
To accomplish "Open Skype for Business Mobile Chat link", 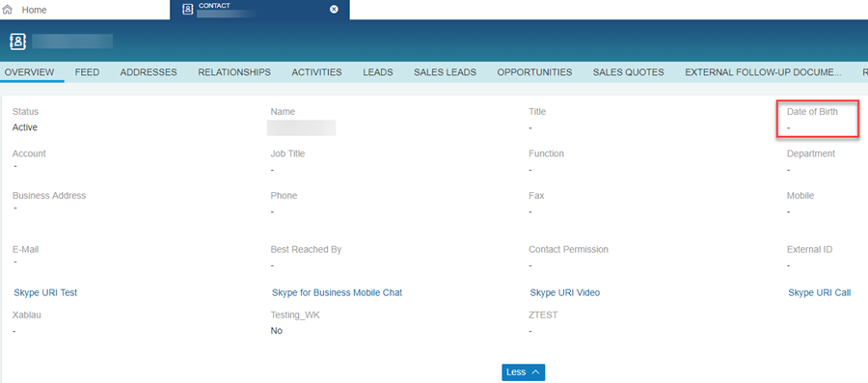I will click(x=338, y=292).
